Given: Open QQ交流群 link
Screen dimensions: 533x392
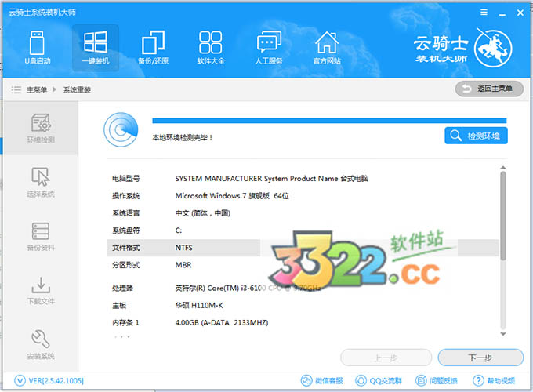Looking at the screenshot, I should tap(379, 380).
